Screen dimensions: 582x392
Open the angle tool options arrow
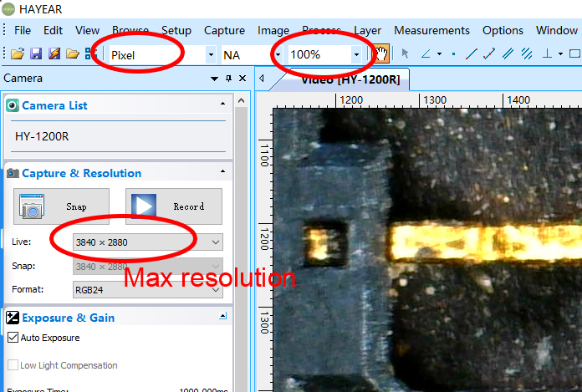[440, 54]
